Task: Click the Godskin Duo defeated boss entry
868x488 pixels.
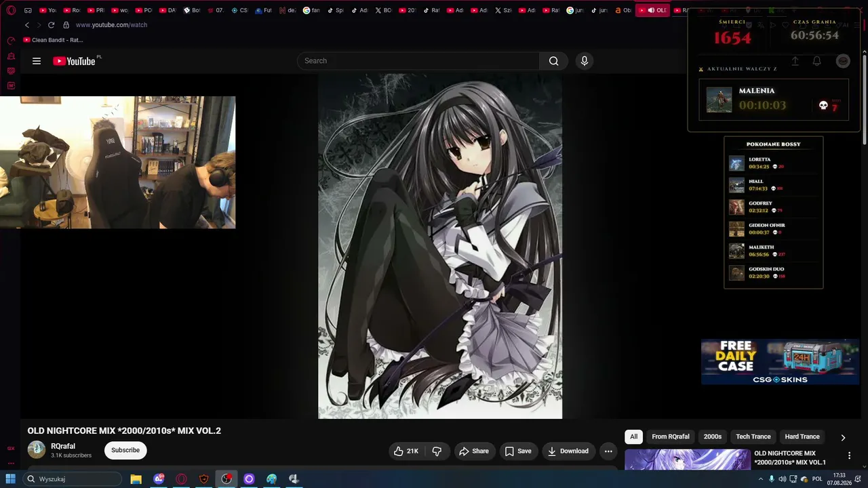Action: (x=773, y=272)
